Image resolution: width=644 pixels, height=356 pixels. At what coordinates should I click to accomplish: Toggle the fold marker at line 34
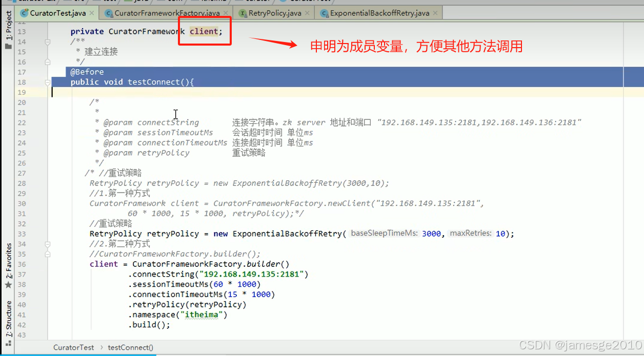47,244
